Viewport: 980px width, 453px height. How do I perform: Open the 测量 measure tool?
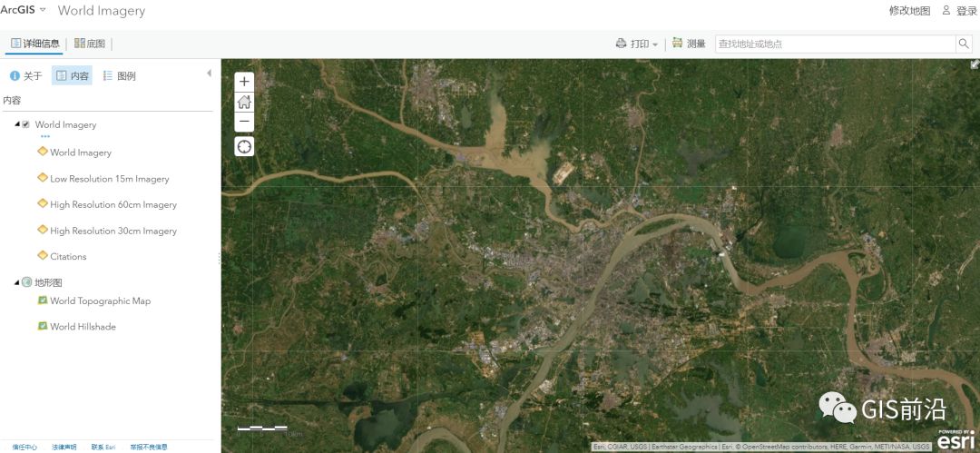pos(689,44)
